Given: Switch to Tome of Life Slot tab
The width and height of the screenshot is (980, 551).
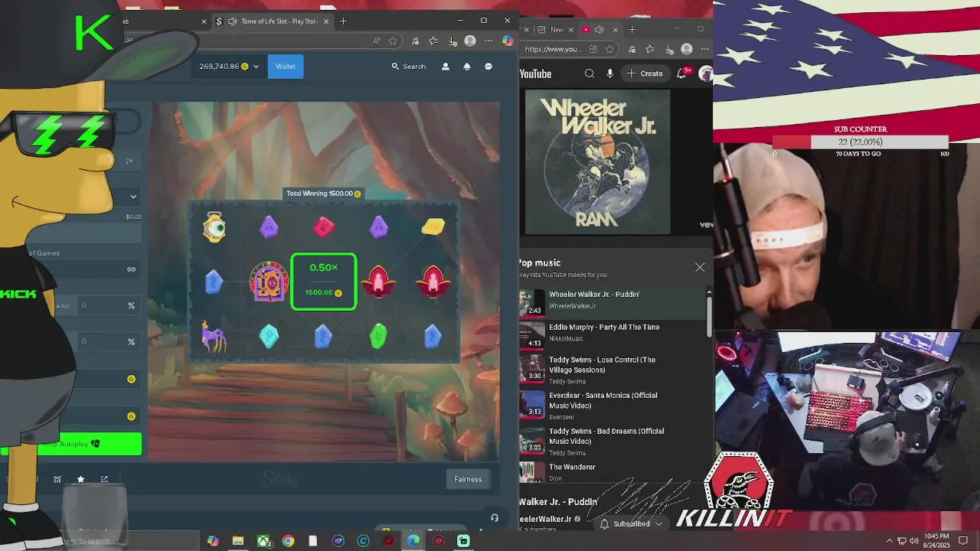Looking at the screenshot, I should (x=272, y=21).
